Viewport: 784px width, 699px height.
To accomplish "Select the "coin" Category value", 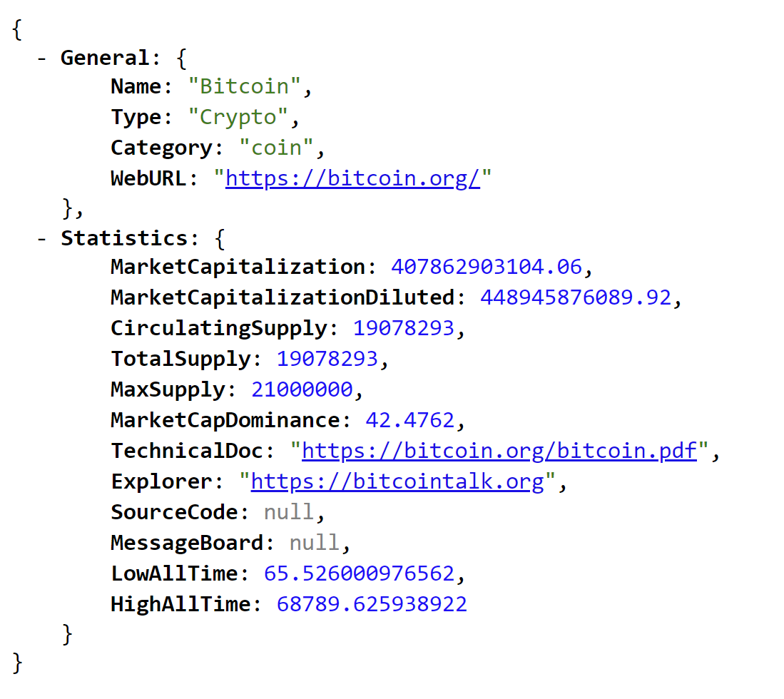I will 277,148.
